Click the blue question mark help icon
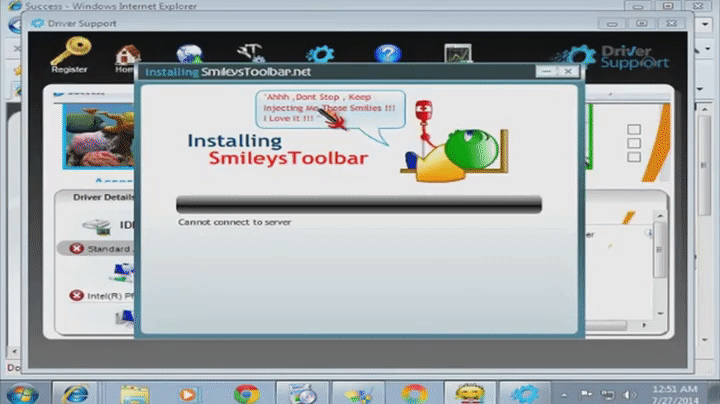This screenshot has width=720, height=404. coord(388,55)
